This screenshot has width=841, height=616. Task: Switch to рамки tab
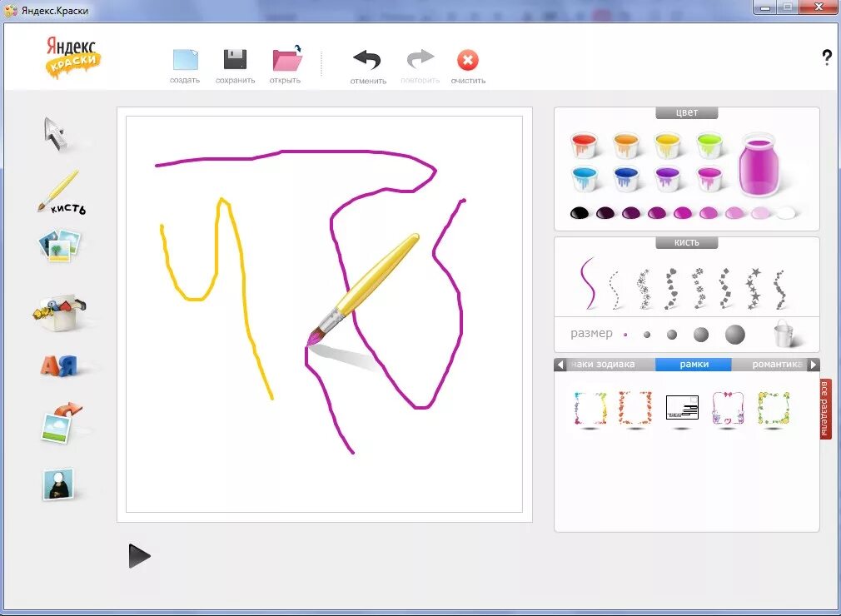(694, 365)
